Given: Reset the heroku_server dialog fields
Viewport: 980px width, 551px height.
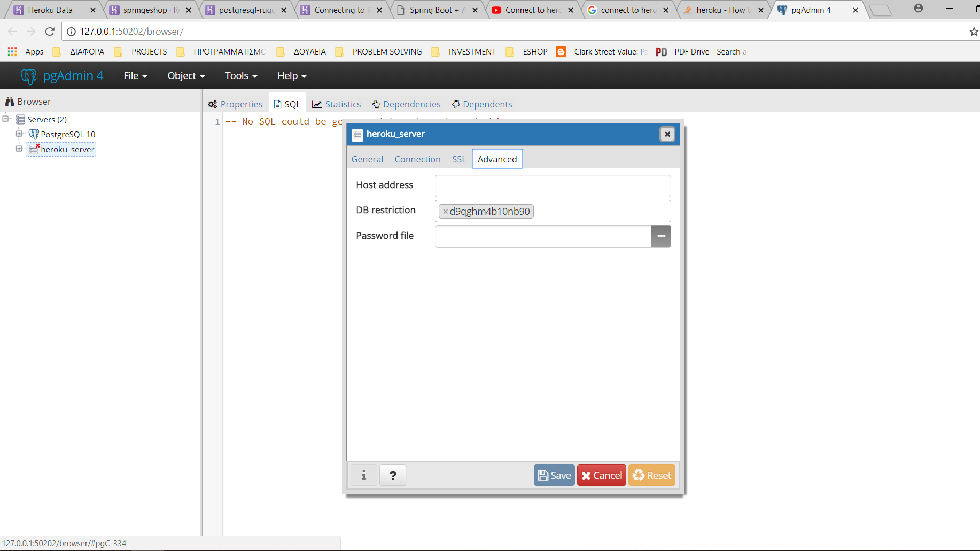Looking at the screenshot, I should point(652,475).
